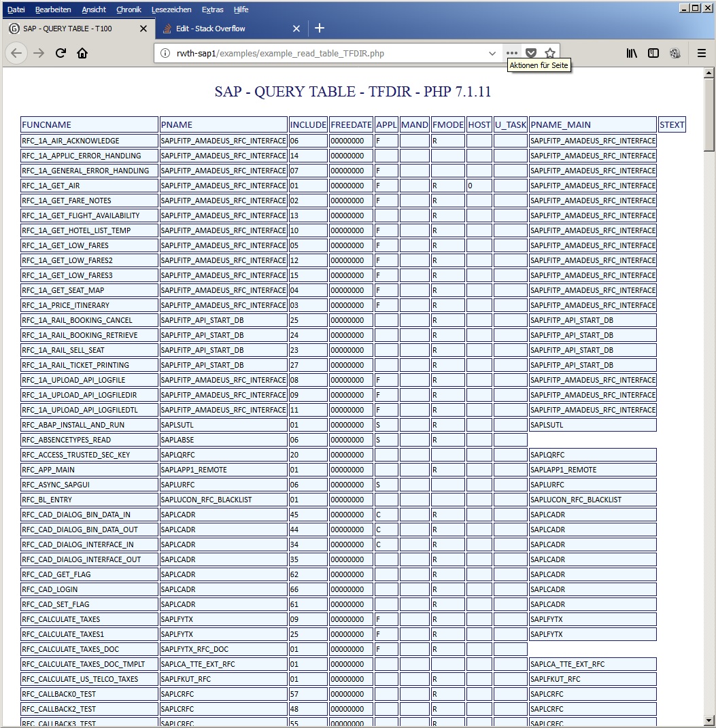
Task: Toggle the sidebar view icon
Action: (x=653, y=53)
